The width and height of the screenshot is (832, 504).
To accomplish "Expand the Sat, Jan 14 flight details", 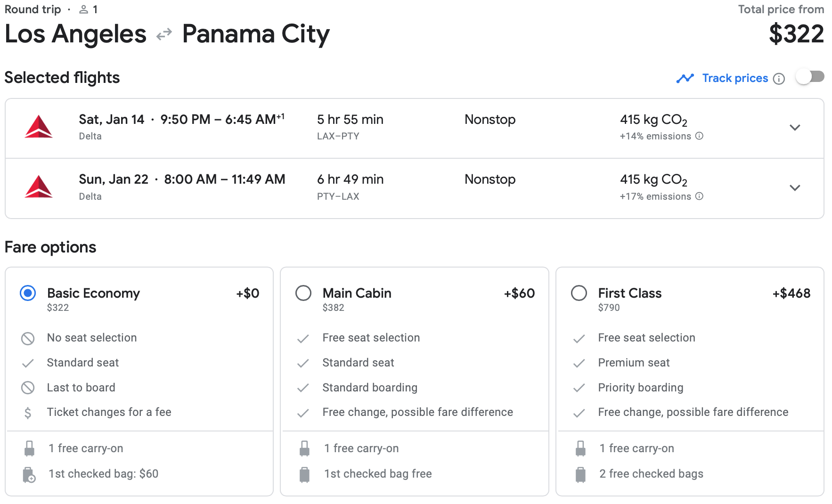I will pyautogui.click(x=795, y=128).
